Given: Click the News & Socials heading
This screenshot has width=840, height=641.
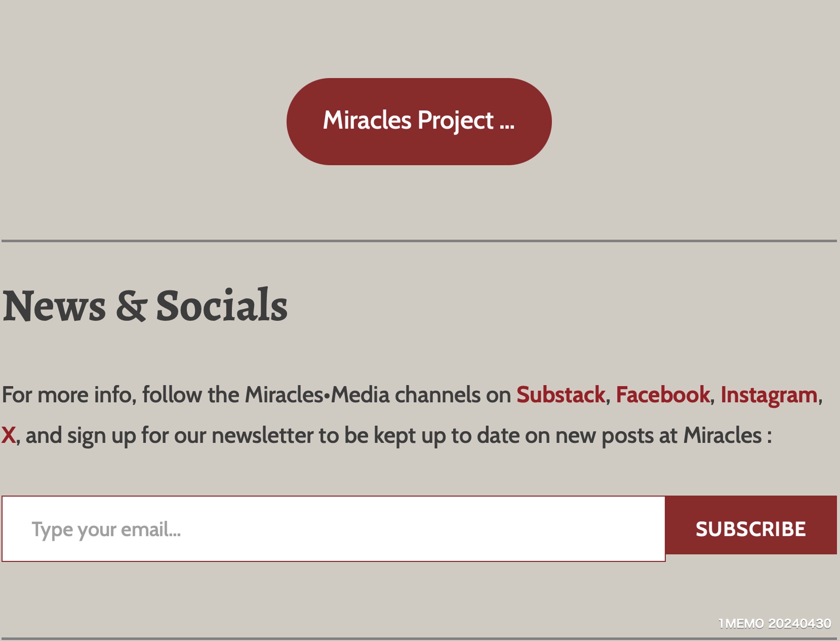Looking at the screenshot, I should coord(145,306).
